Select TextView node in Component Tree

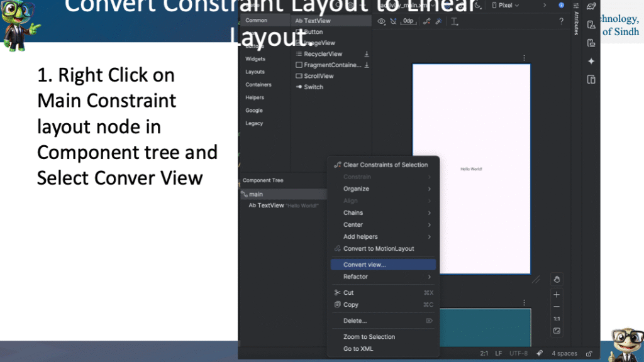tap(270, 206)
